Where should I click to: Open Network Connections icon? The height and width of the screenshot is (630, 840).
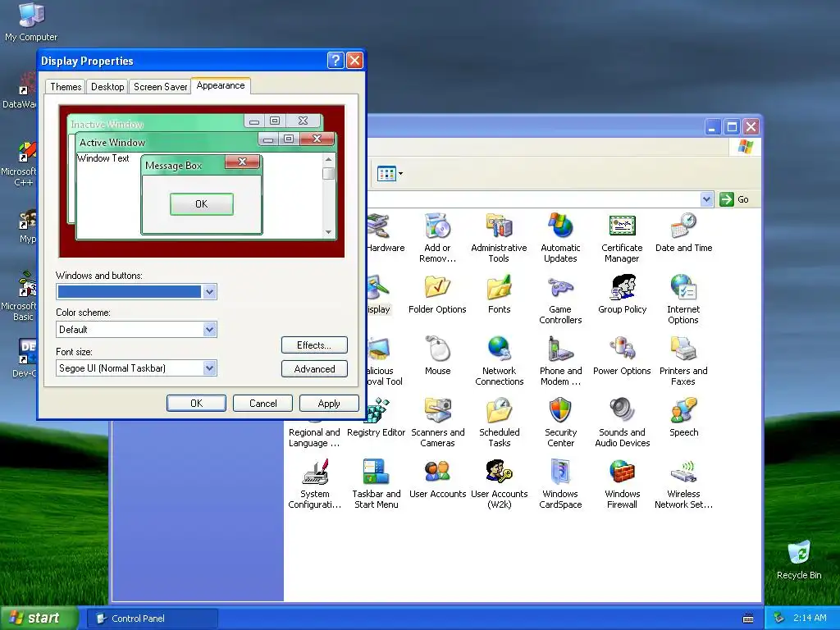[500, 361]
